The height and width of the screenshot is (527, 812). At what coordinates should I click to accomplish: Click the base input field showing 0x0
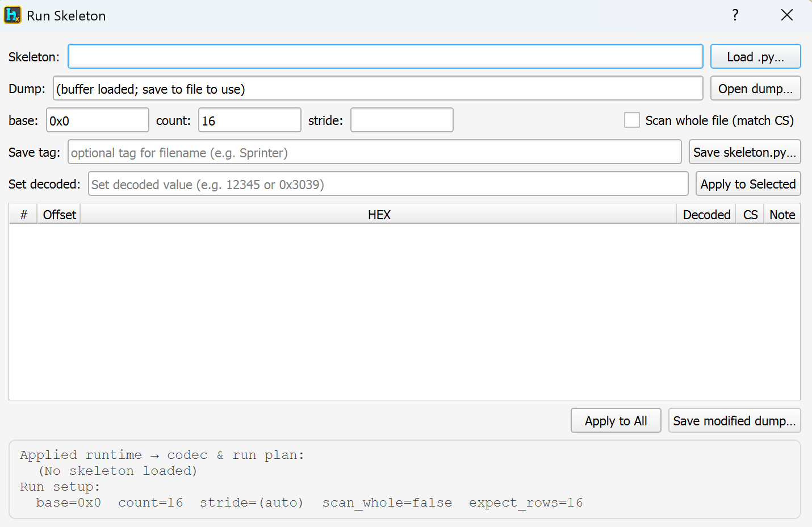tap(98, 120)
